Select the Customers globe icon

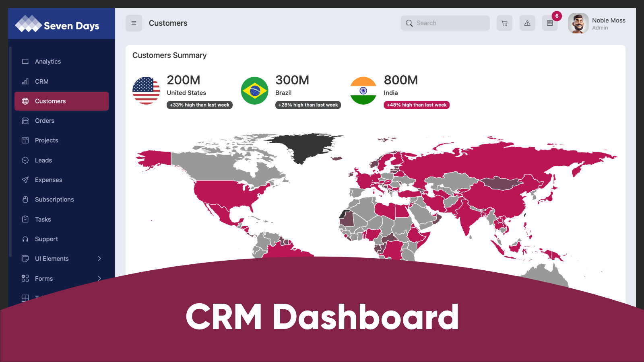click(x=25, y=101)
